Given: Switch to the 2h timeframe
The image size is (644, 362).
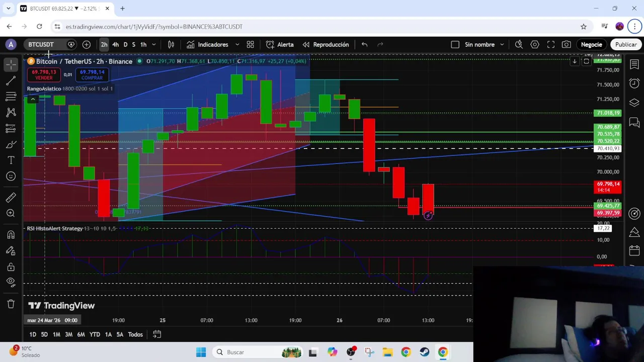Looking at the screenshot, I should coord(104,45).
